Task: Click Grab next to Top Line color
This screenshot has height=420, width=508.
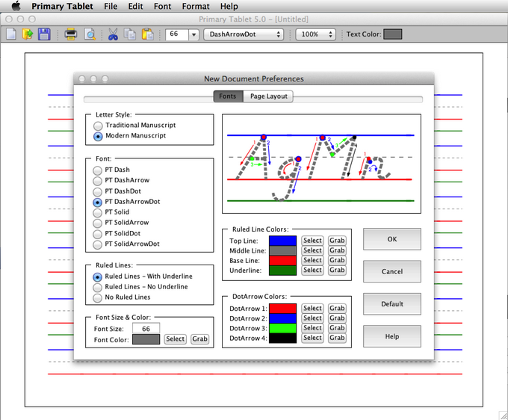Action: click(x=337, y=241)
